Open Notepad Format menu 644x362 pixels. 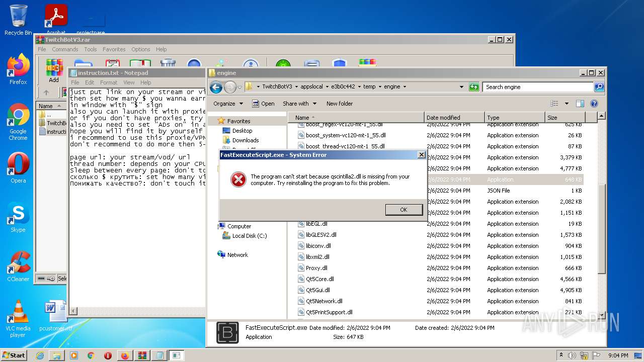coord(109,82)
